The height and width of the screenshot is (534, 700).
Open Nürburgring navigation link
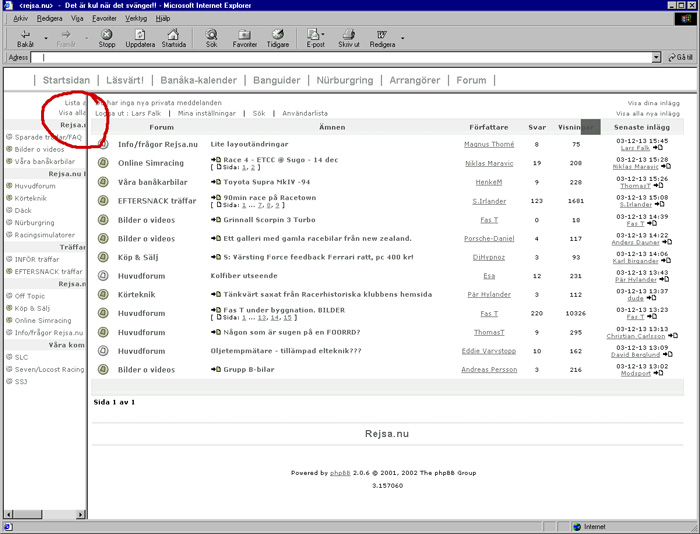pyautogui.click(x=345, y=80)
